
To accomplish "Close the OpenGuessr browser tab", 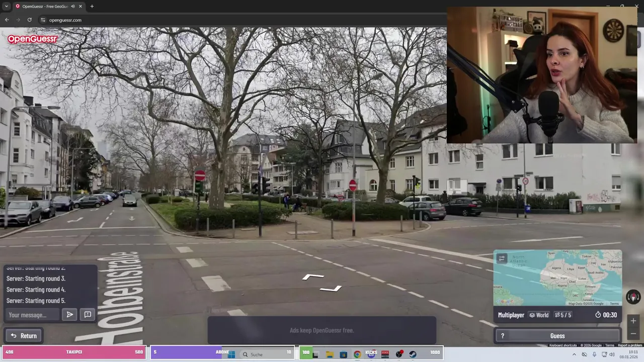I will [x=80, y=7].
